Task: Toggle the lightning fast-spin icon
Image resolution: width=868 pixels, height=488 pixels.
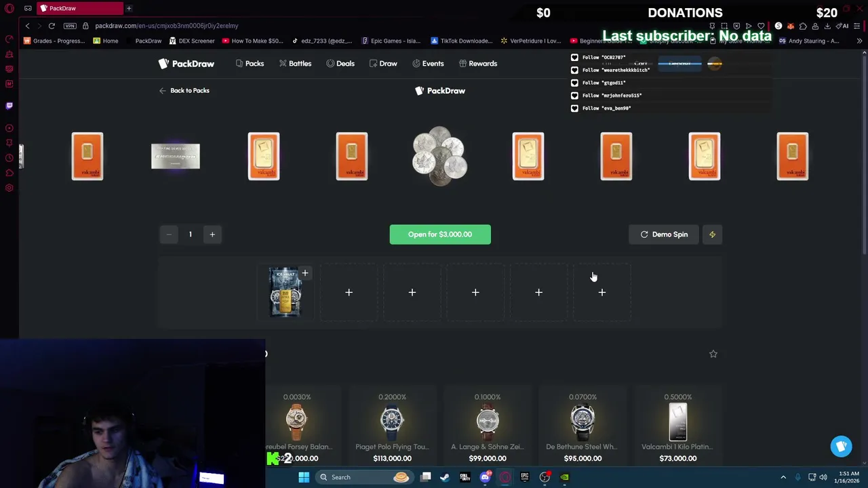Action: coord(712,235)
